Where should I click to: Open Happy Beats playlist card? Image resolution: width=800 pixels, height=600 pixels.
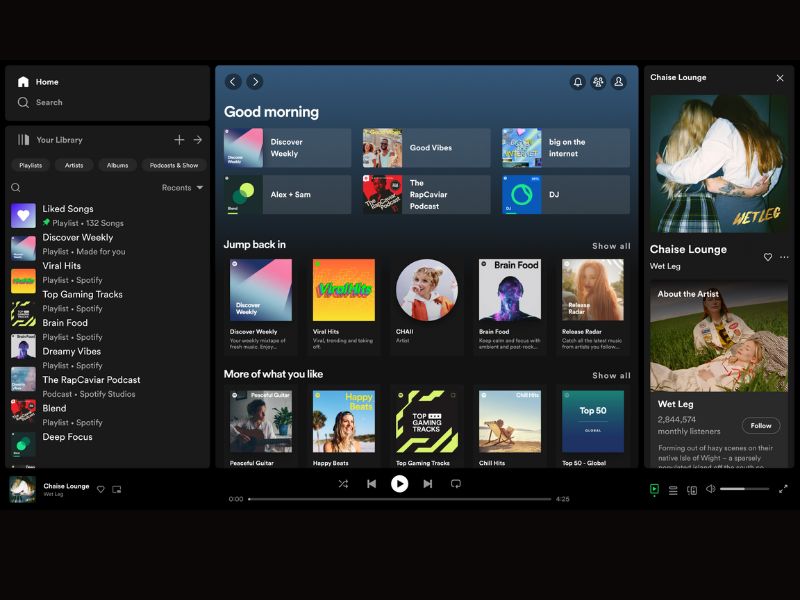point(344,427)
